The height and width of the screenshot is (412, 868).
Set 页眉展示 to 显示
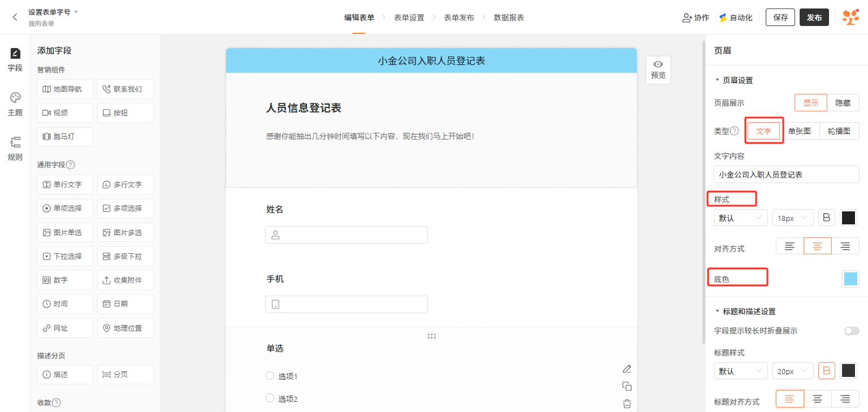click(x=811, y=103)
